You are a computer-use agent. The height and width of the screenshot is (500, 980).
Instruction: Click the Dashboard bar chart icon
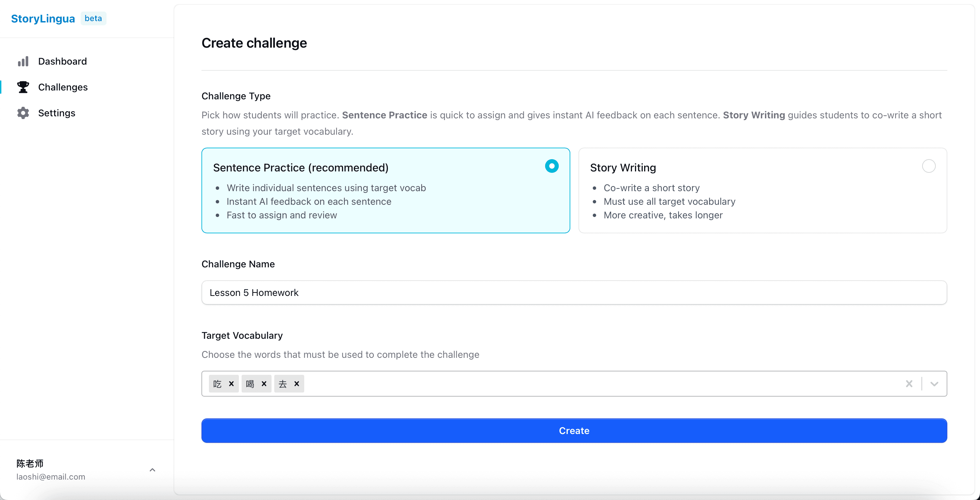click(23, 61)
